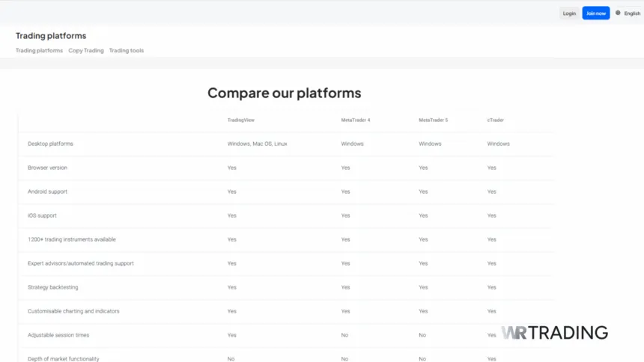The height and width of the screenshot is (362, 644).
Task: Click MetaTrader 5 No in Depth of market row
Action: coord(422,359)
